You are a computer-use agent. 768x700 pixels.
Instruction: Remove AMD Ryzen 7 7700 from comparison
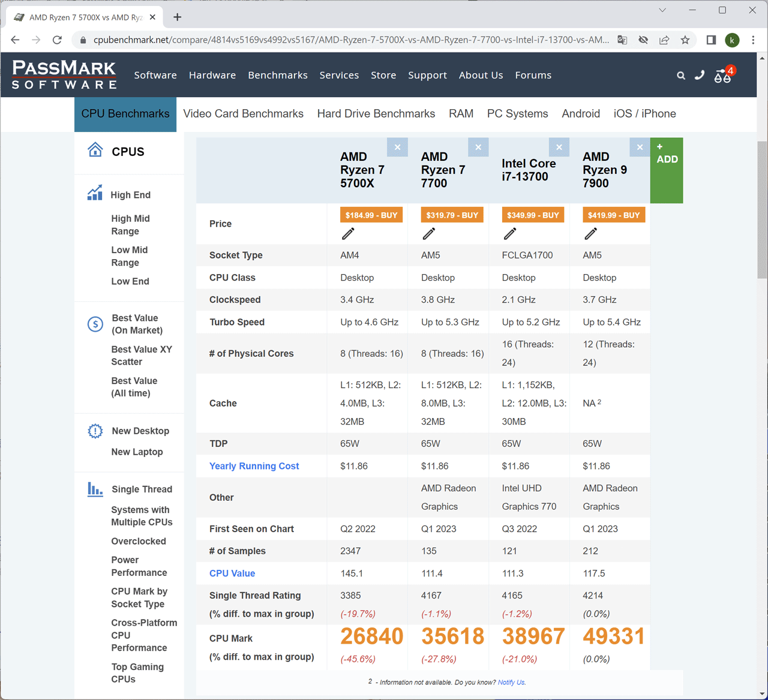(x=478, y=147)
